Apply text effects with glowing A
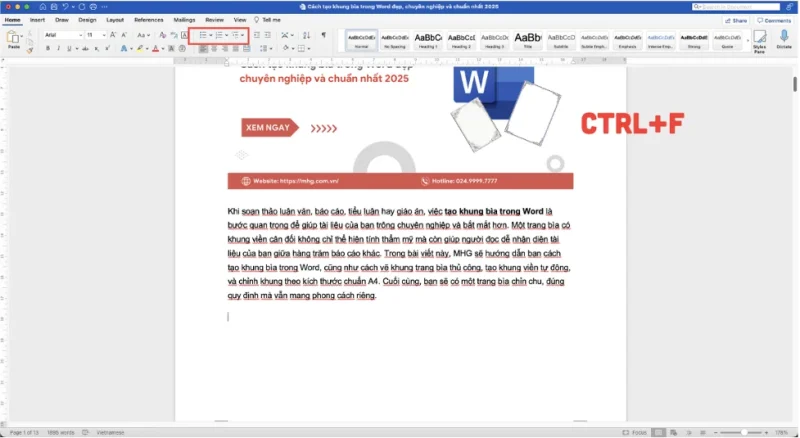800x438 pixels. point(123,48)
